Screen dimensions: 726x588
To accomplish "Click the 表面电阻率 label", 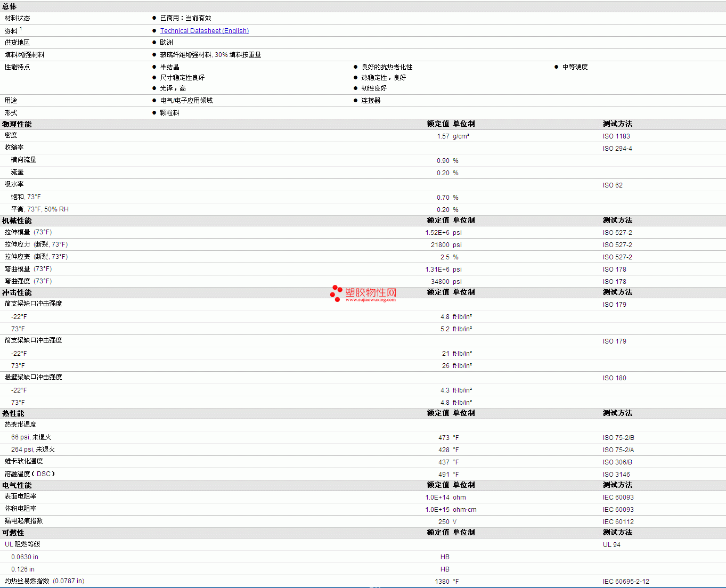I will tap(21, 496).
